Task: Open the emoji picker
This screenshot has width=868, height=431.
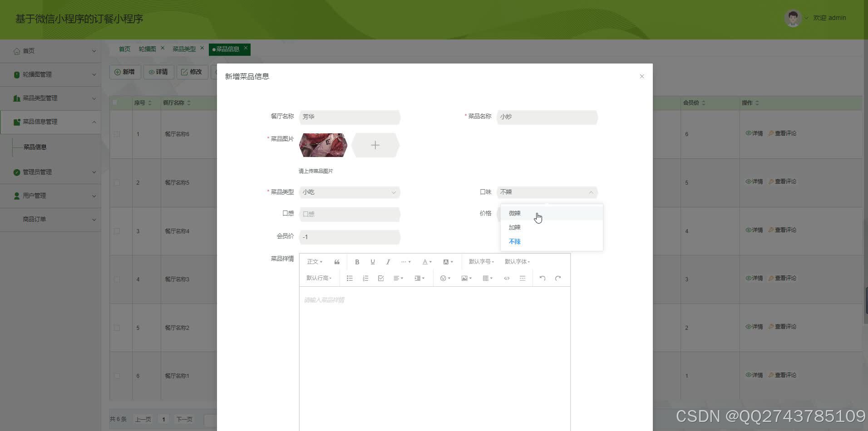Action: coord(445,278)
